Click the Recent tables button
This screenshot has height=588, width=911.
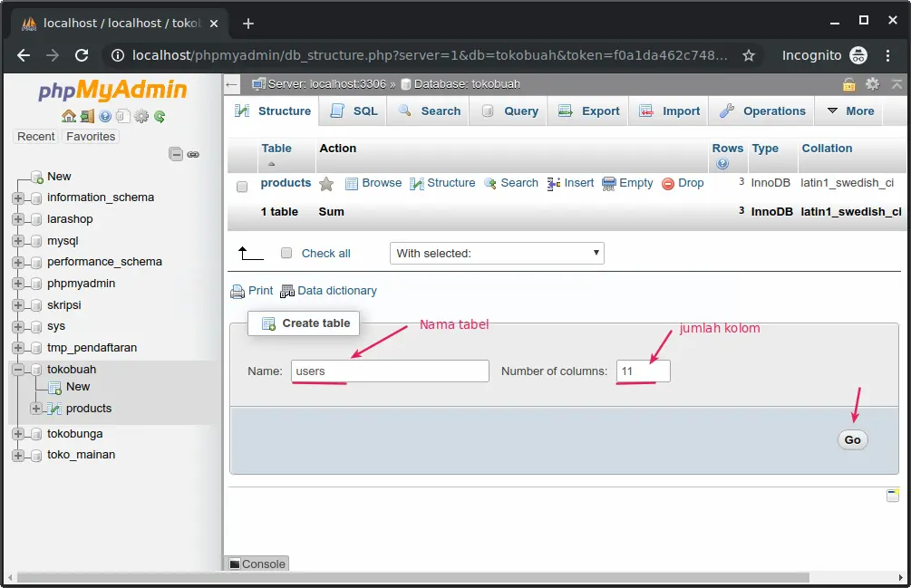(36, 137)
